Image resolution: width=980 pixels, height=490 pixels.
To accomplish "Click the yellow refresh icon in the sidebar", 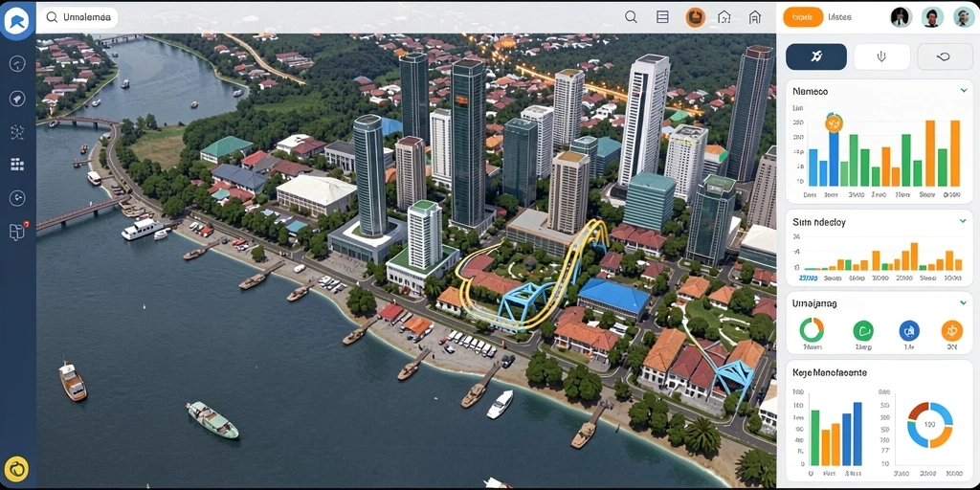I will pyautogui.click(x=17, y=469).
